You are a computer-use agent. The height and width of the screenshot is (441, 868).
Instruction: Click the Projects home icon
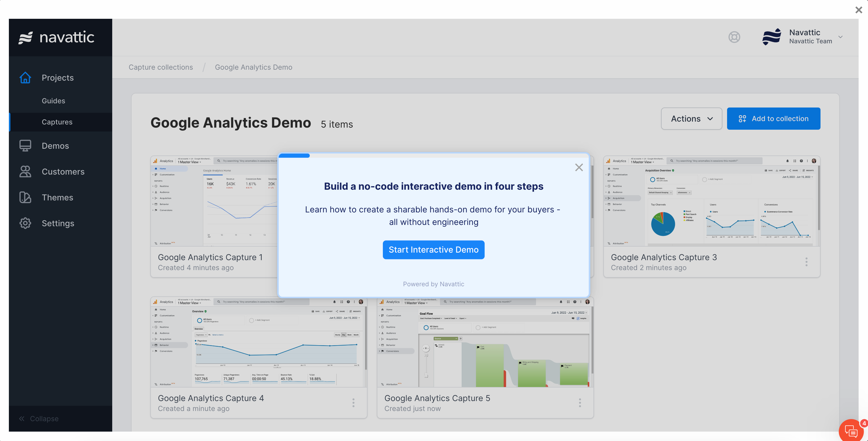click(25, 78)
